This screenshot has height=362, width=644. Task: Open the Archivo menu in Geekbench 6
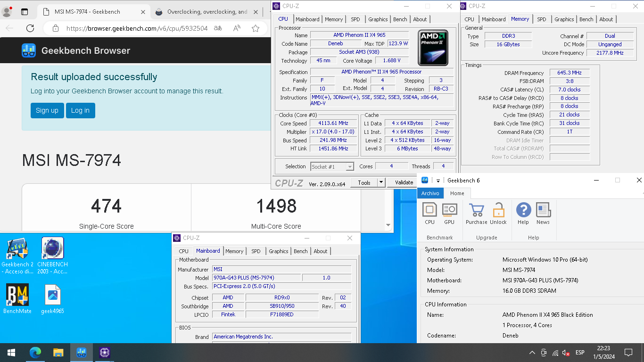(430, 193)
